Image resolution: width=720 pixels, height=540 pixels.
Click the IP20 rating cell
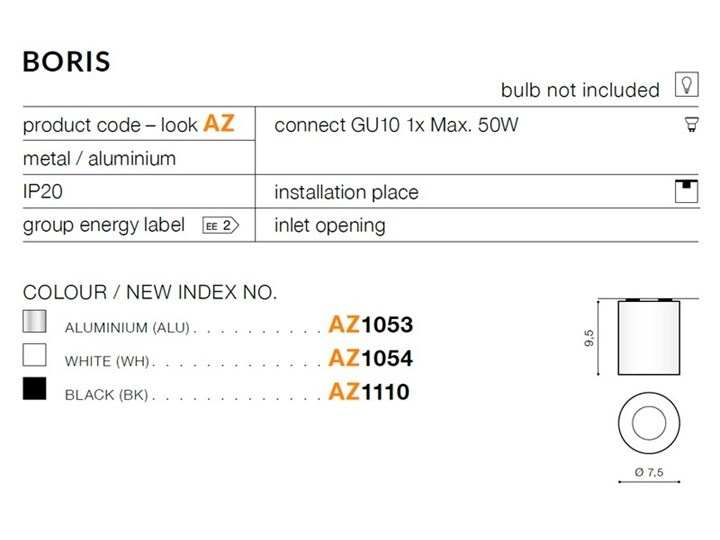(139, 191)
